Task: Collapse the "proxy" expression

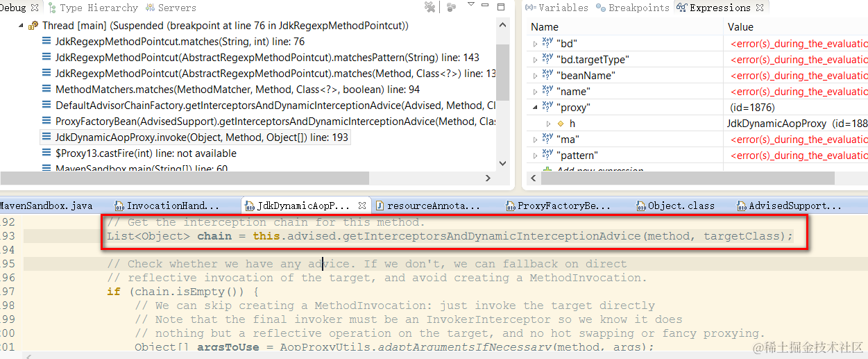Action: [534, 107]
